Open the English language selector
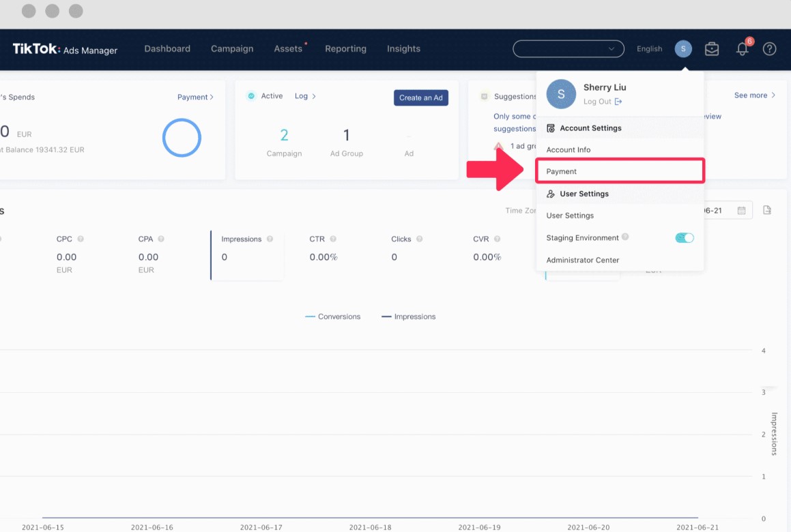This screenshot has height=532, width=791. [x=649, y=49]
